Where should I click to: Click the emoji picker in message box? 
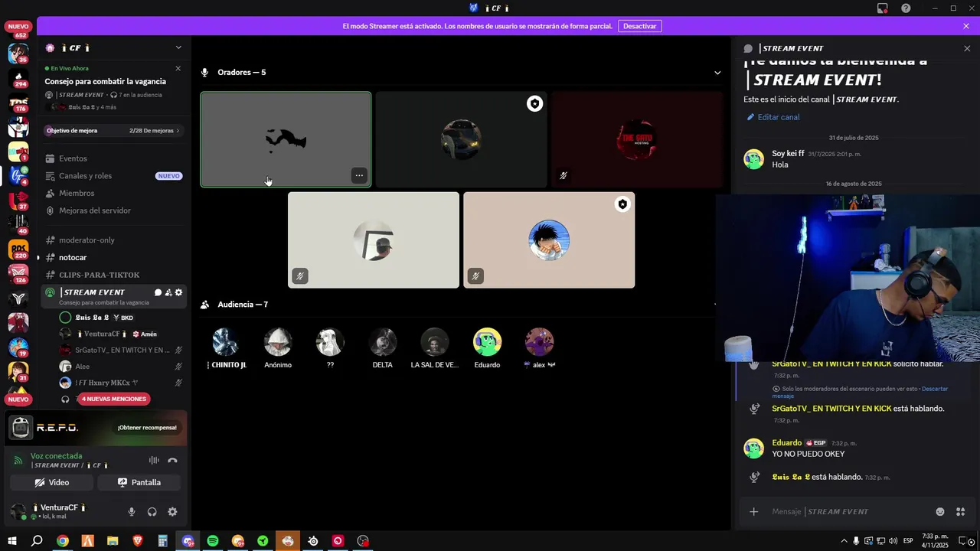pyautogui.click(x=940, y=512)
